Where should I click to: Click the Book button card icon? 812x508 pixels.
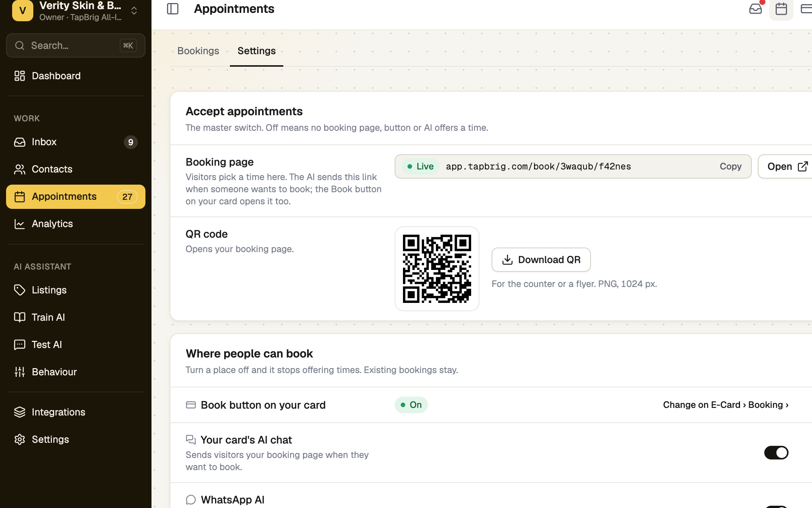click(191, 405)
